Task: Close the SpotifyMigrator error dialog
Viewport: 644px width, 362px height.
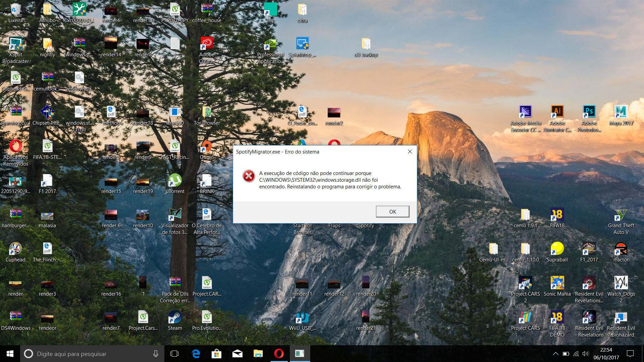Action: 410,152
